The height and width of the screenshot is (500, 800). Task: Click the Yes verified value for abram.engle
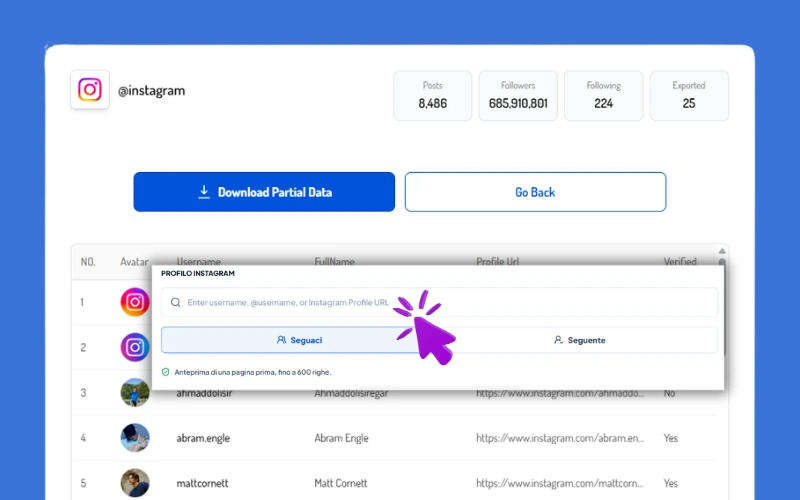click(x=670, y=438)
